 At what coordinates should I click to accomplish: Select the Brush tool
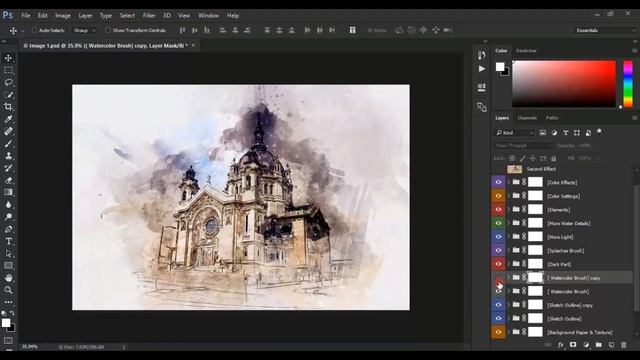click(8, 144)
